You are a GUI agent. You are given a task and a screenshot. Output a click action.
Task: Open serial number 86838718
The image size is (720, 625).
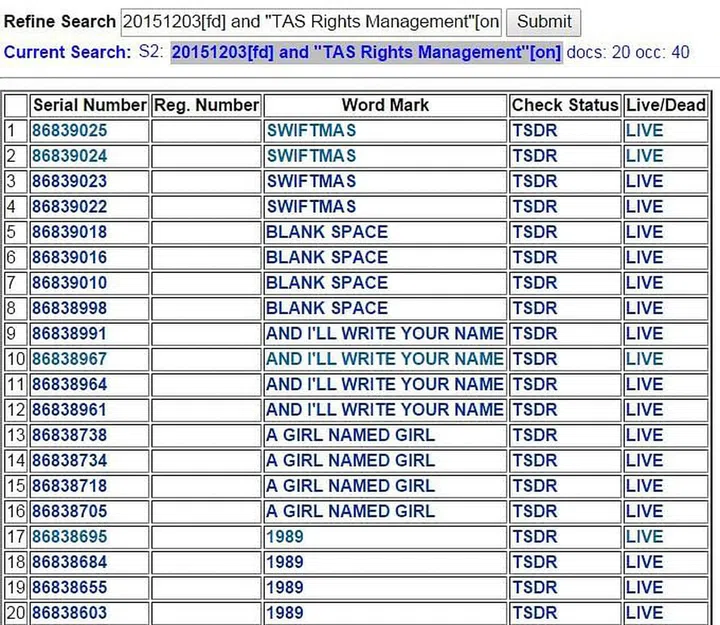point(69,486)
